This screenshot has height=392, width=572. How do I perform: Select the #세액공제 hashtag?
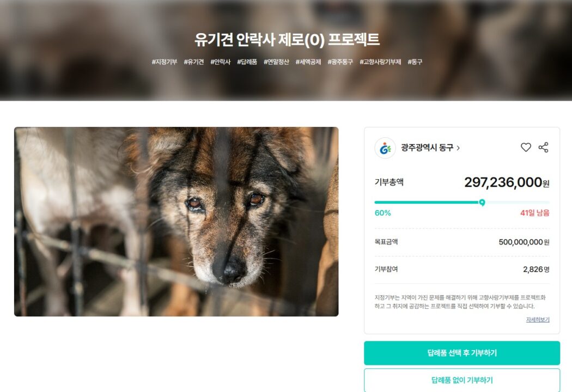click(308, 62)
